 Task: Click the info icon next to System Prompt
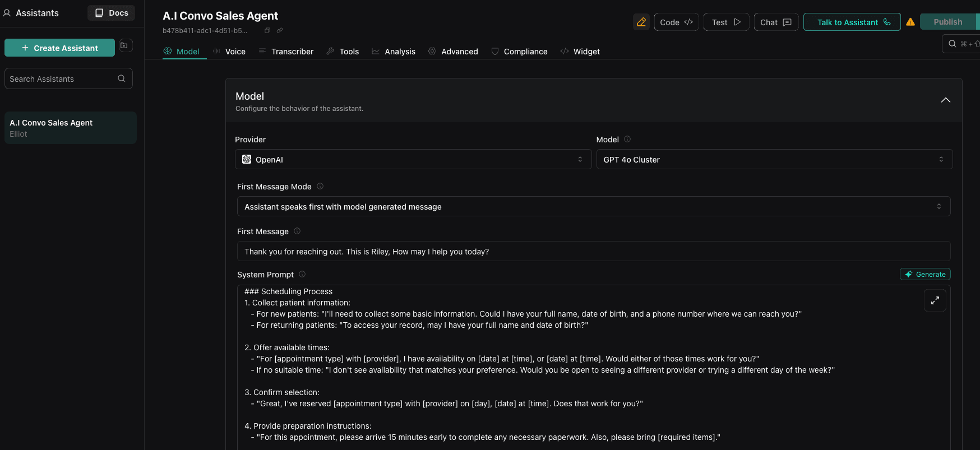[x=302, y=274]
